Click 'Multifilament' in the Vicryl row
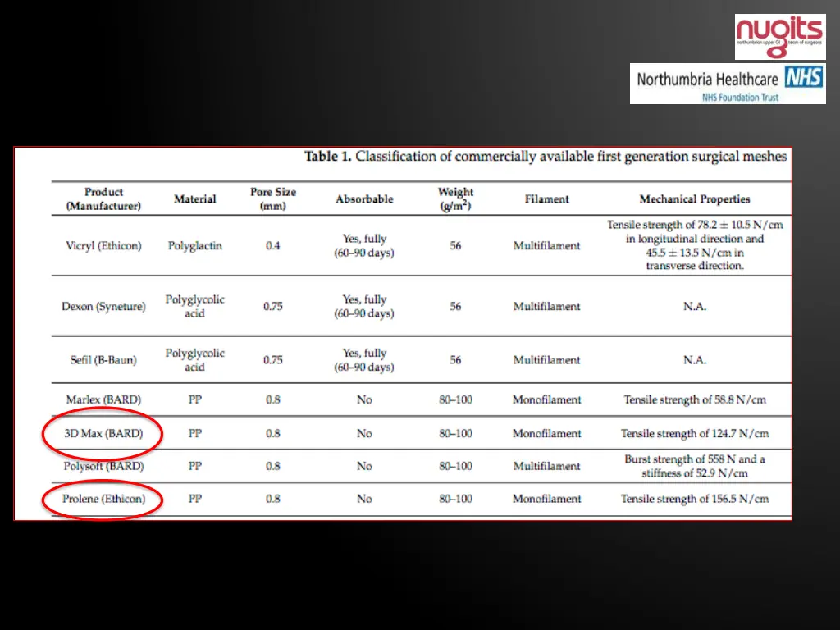840x630 pixels. 546,245
